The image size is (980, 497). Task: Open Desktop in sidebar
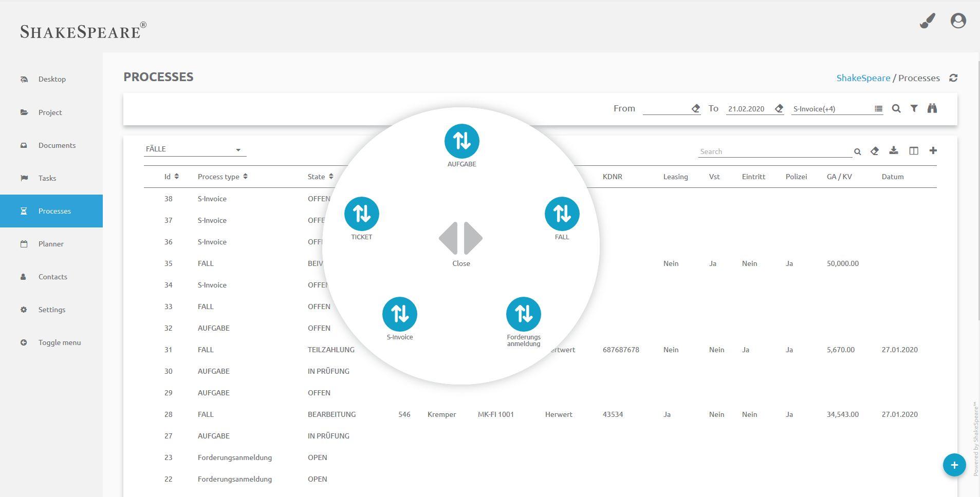click(x=51, y=79)
